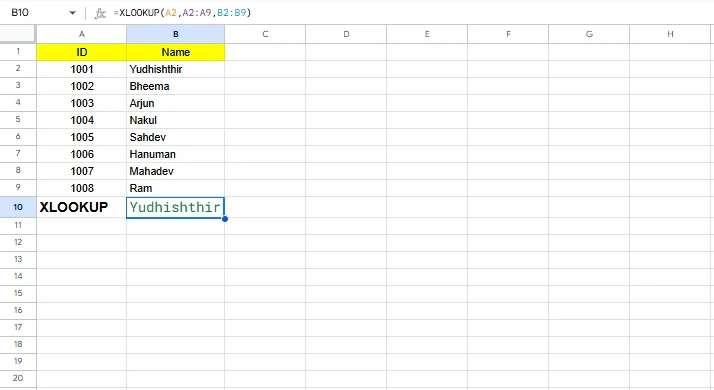Select column G header

point(589,34)
